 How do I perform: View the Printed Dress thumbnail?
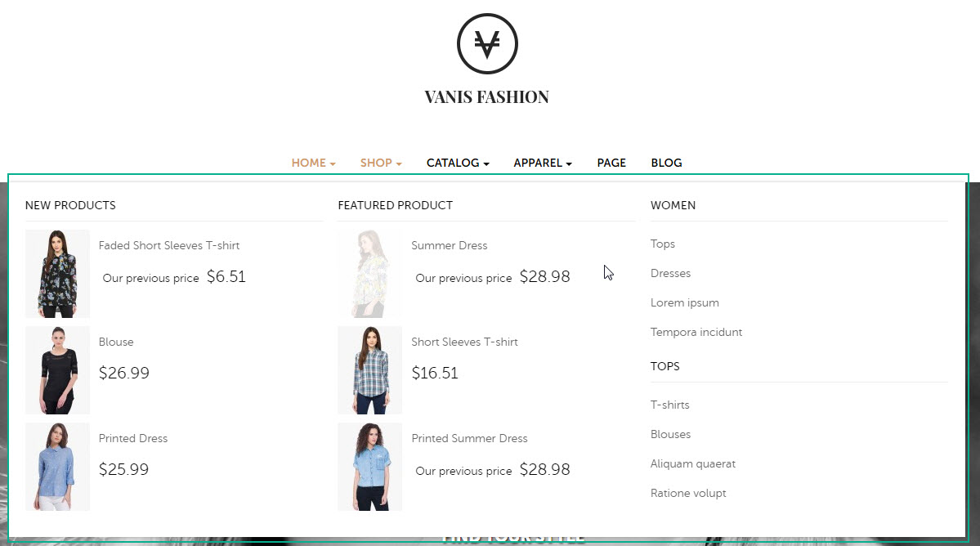57,467
